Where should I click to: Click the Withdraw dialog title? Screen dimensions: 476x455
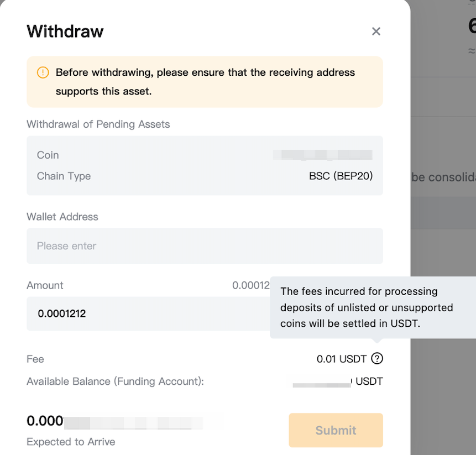(65, 31)
